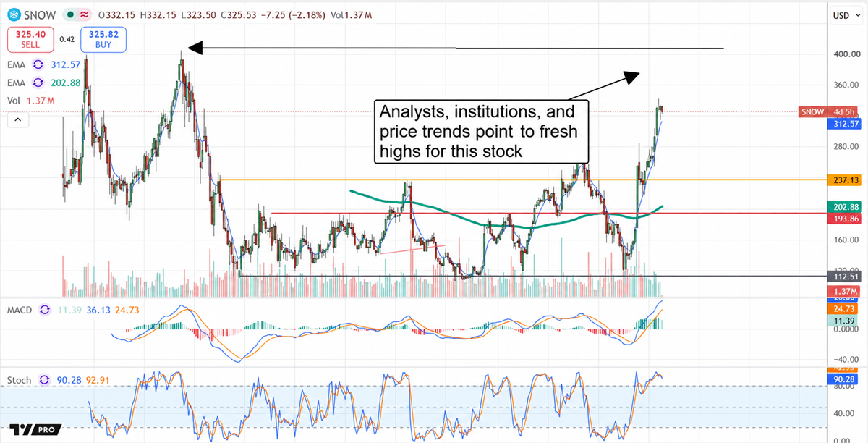Click the green market-open status dot
This screenshot has width=868, height=443.
[69, 14]
